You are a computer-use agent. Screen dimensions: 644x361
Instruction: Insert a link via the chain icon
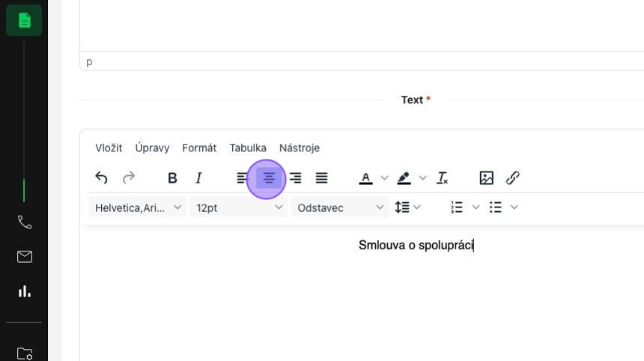tap(512, 178)
